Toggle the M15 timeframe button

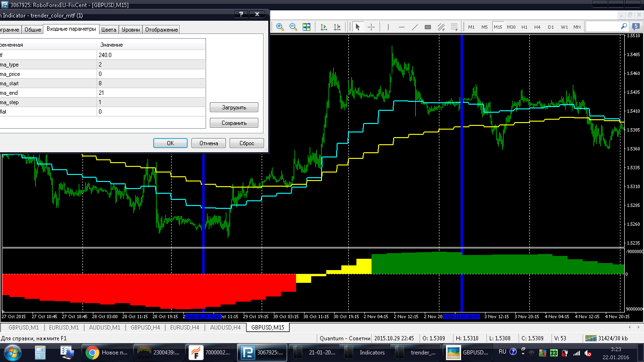coord(498,27)
